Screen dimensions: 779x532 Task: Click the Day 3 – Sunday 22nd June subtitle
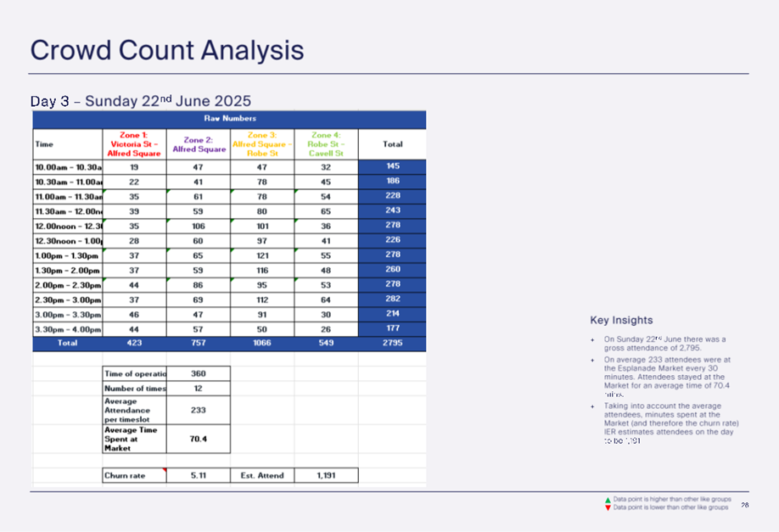coord(141,101)
